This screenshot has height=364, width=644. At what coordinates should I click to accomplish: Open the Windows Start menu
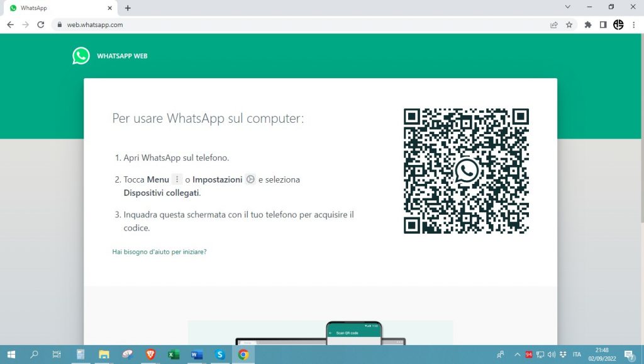(x=12, y=354)
